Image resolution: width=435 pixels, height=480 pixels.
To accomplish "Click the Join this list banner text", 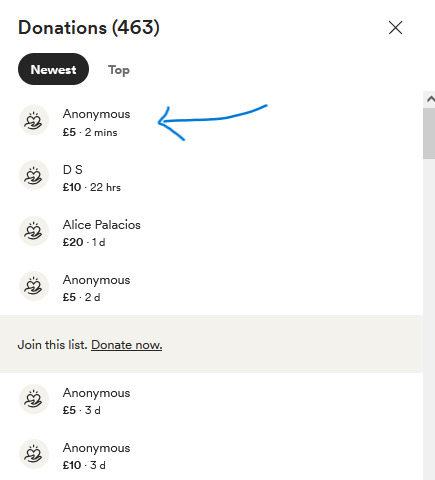I will (x=52, y=345).
